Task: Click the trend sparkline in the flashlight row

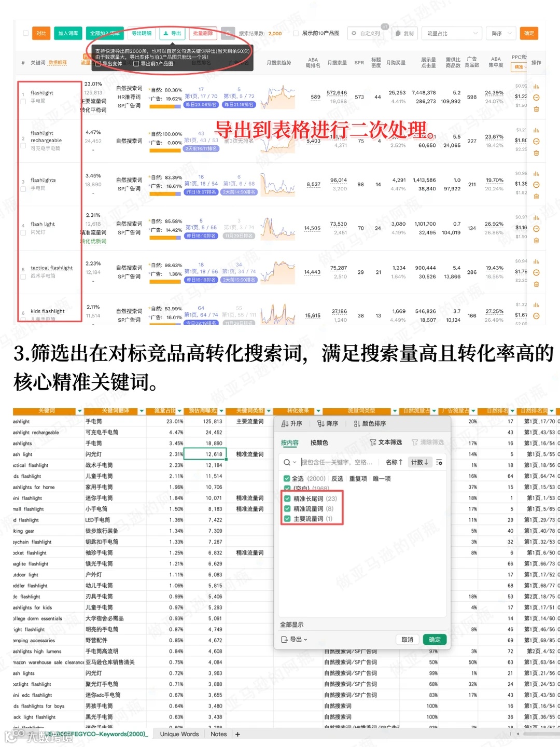Action: (x=278, y=98)
